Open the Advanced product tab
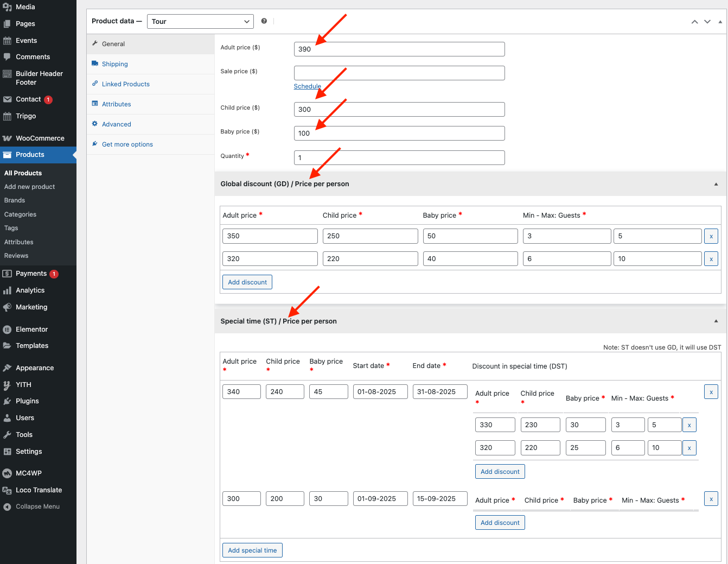The image size is (728, 564). pyautogui.click(x=150, y=124)
